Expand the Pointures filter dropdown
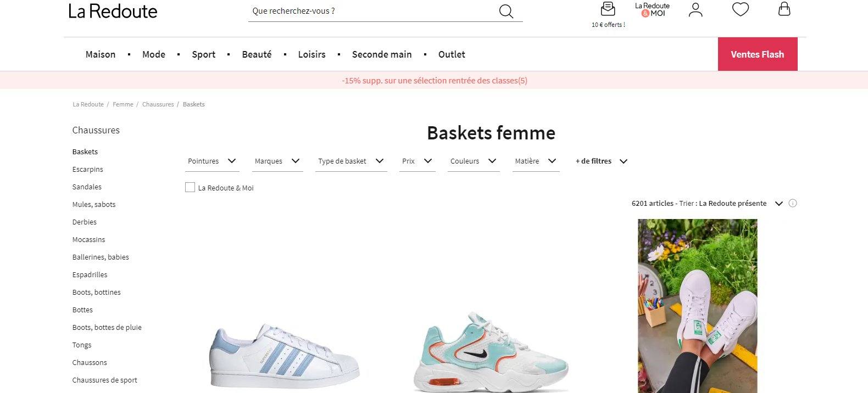The width and height of the screenshot is (868, 393). tap(212, 161)
